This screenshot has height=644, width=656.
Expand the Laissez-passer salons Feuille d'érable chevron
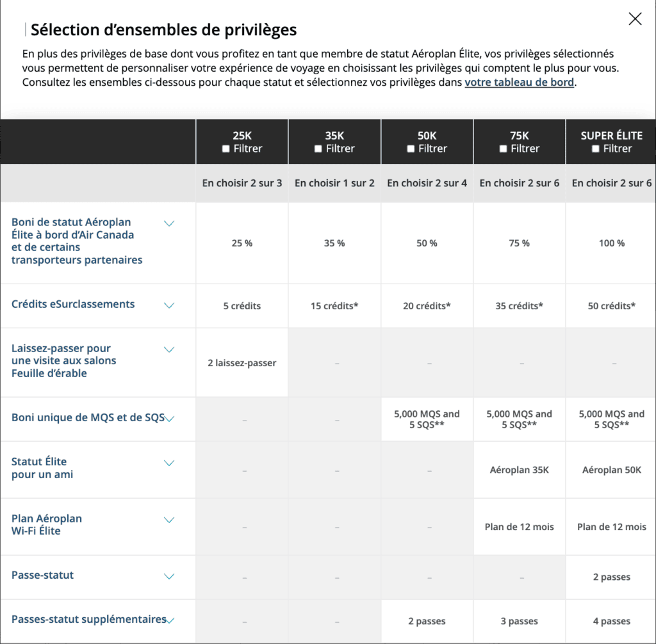coord(169,350)
